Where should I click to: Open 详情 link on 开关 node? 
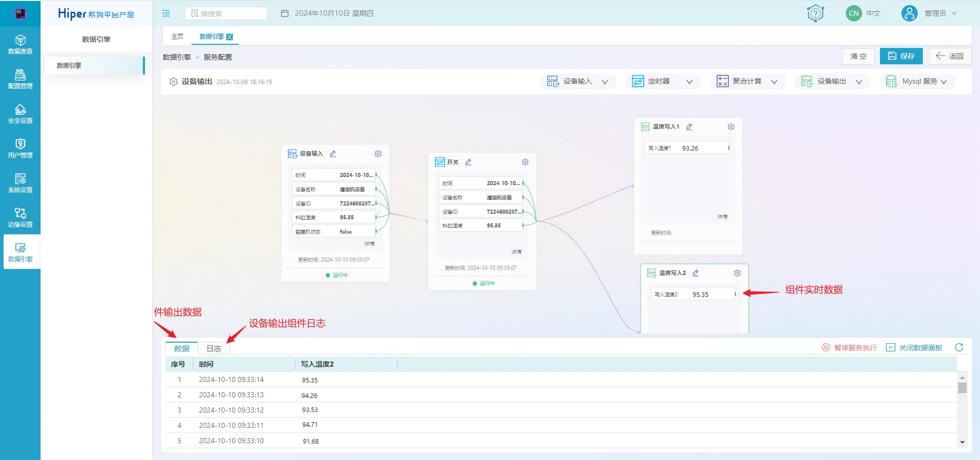tap(517, 252)
